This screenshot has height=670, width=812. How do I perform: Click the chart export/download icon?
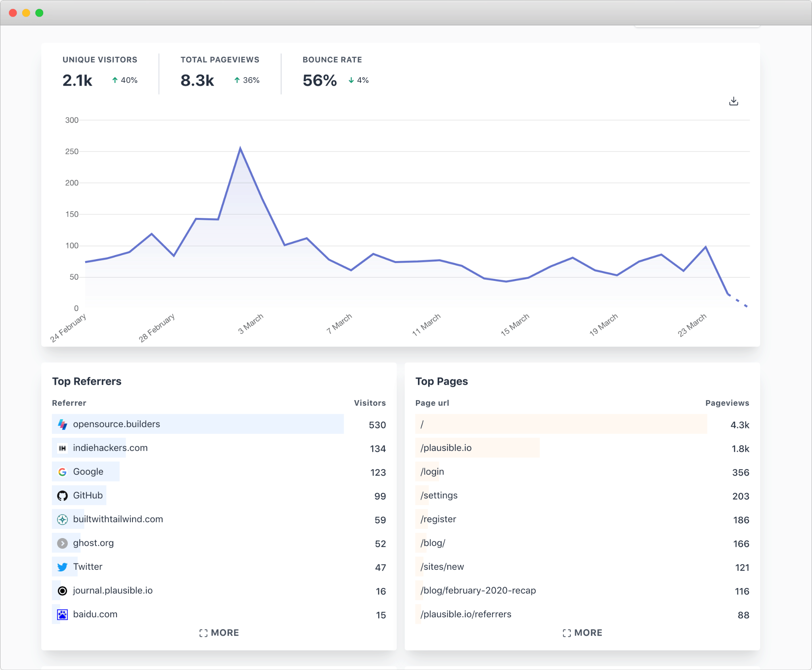coord(733,102)
